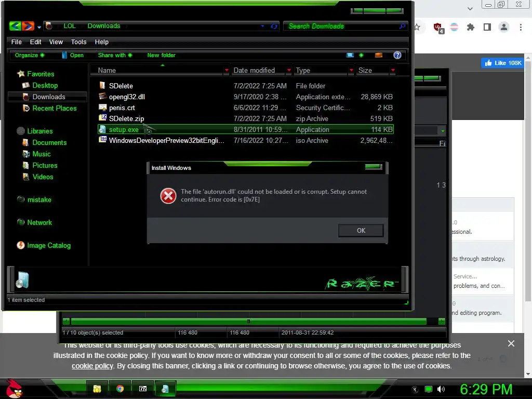Open the view options dropdown arrow
This screenshot has width=532, height=399.
click(x=361, y=55)
